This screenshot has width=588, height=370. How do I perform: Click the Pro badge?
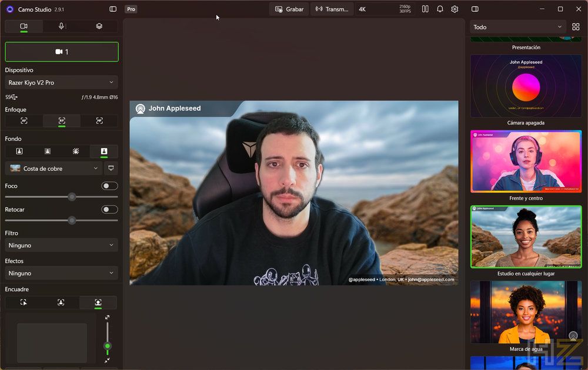131,9
